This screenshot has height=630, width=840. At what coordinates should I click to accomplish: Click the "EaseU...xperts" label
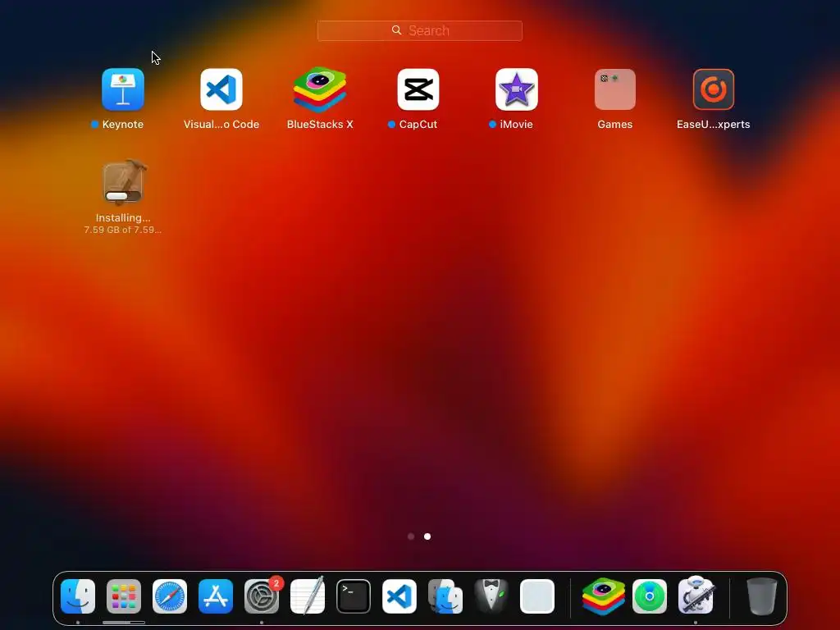pos(714,125)
